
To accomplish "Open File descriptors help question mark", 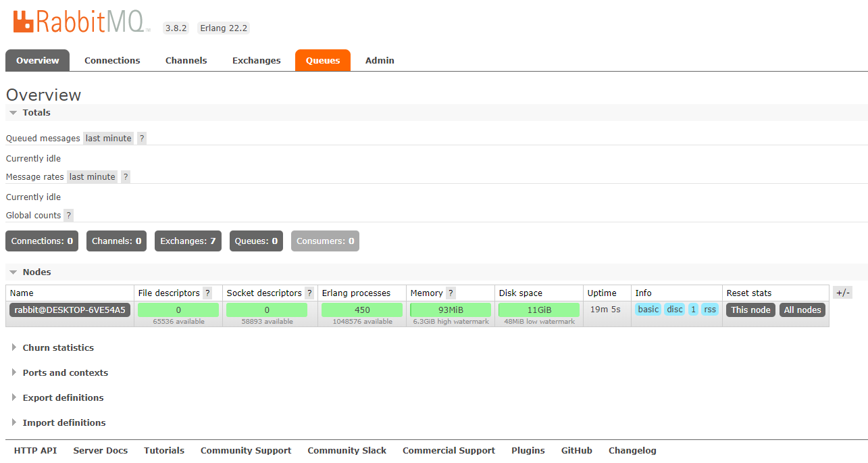I will [207, 293].
